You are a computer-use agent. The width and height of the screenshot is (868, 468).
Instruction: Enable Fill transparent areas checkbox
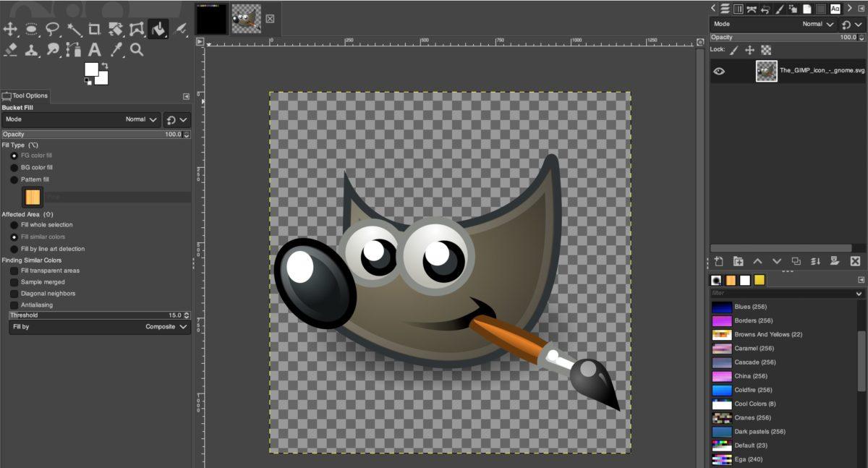pos(14,271)
